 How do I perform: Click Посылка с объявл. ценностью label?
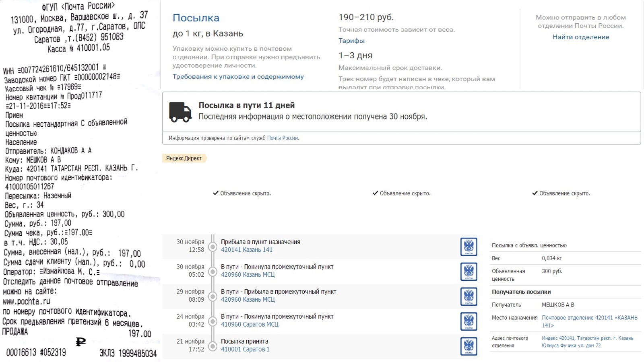(529, 245)
